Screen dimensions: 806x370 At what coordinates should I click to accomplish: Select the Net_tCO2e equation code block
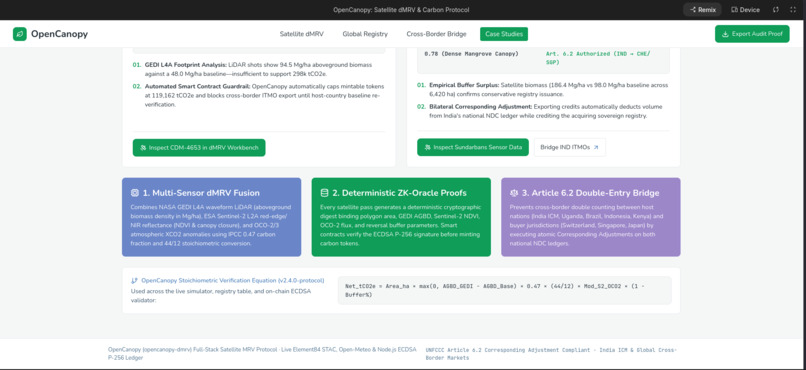click(504, 290)
